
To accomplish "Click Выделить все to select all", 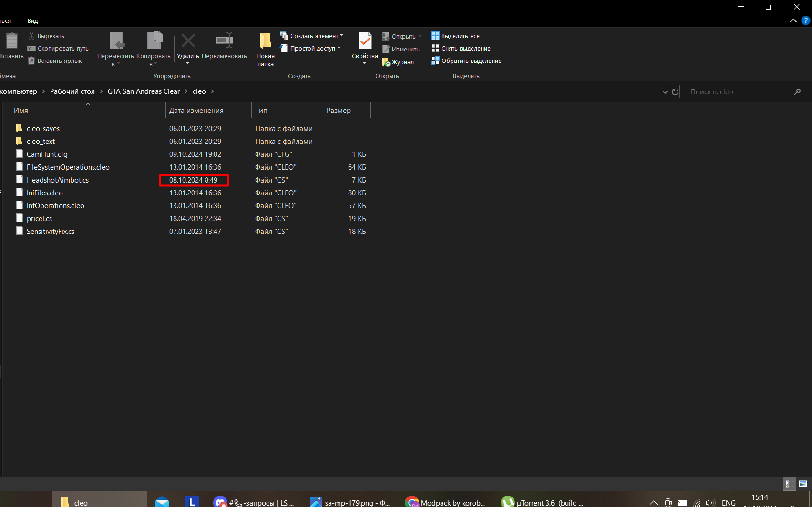I will (x=455, y=36).
